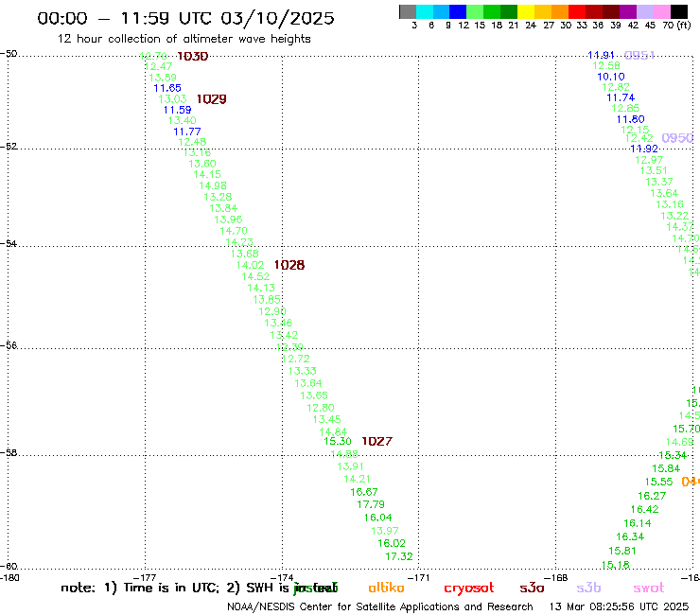
Task: Click the s3a time label 1029
Action: tap(212, 99)
